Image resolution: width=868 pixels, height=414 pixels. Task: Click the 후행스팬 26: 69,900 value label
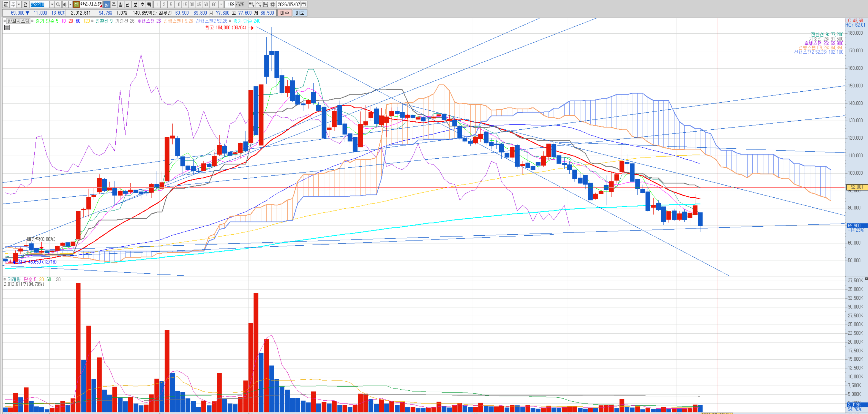[x=824, y=43]
